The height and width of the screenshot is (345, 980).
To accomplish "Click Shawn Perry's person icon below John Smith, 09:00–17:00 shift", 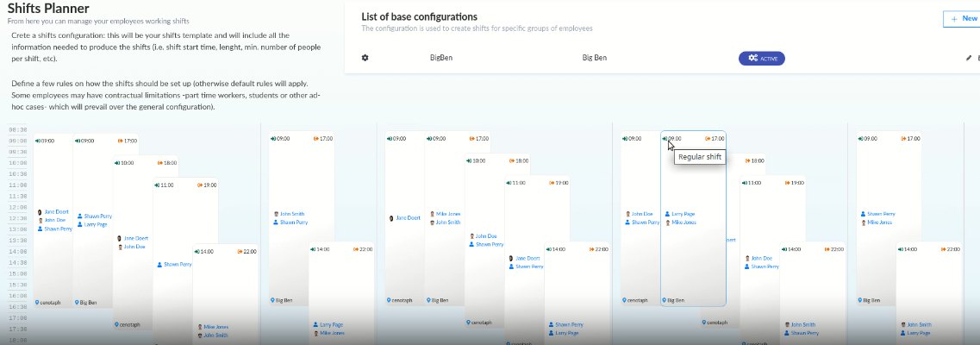I will click(x=276, y=222).
